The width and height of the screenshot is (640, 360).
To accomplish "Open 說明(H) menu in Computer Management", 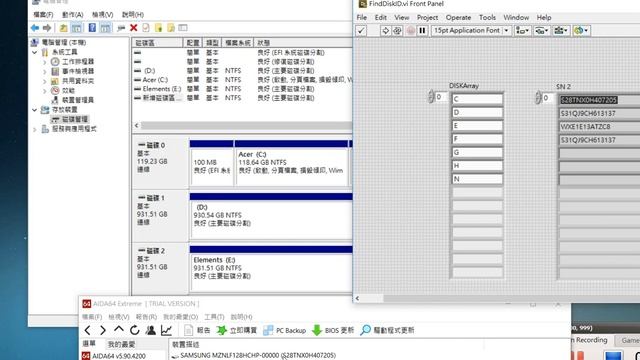I will (133, 15).
